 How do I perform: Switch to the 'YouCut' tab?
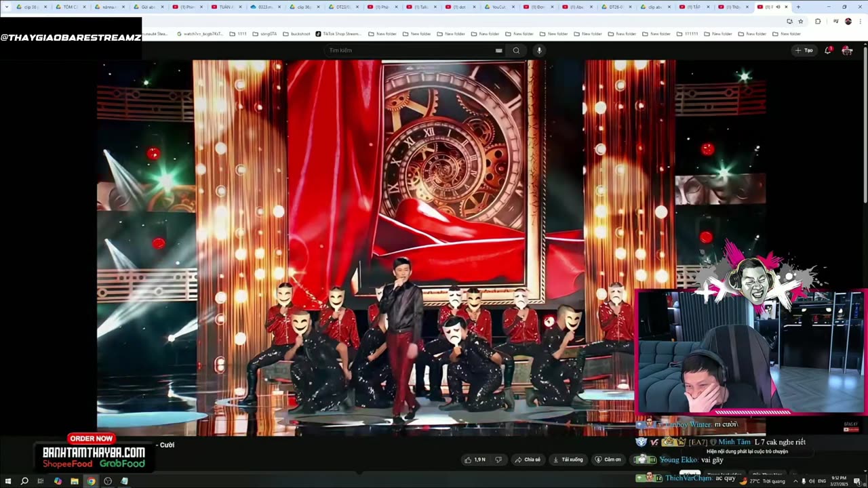click(x=498, y=7)
